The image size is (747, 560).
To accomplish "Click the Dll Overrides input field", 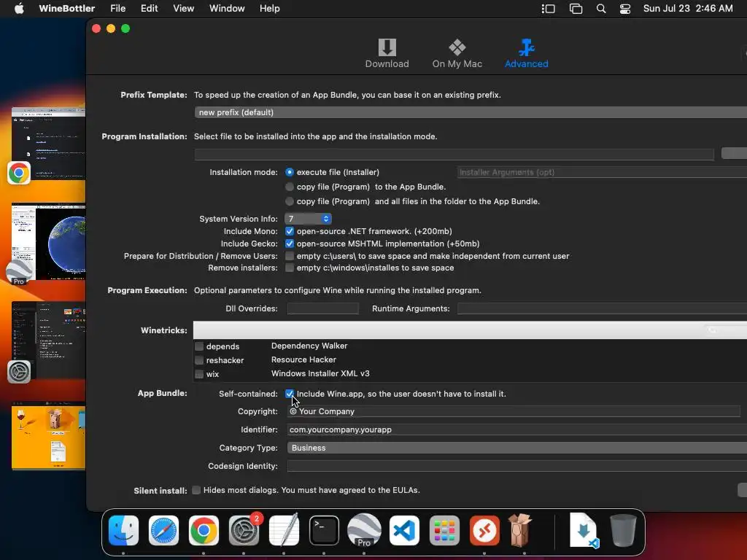I will 322,308.
